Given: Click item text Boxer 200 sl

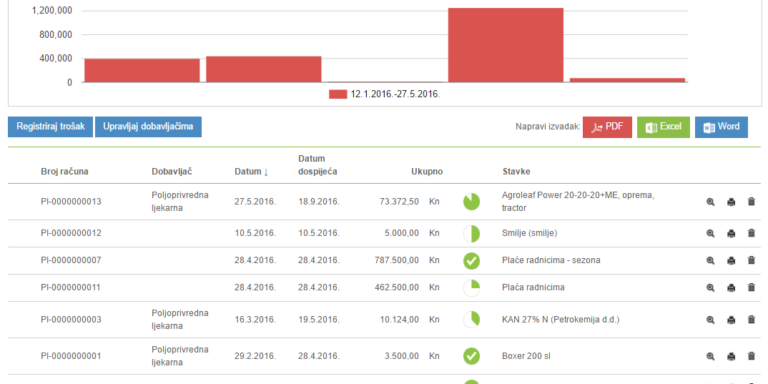Looking at the screenshot, I should (x=527, y=356).
